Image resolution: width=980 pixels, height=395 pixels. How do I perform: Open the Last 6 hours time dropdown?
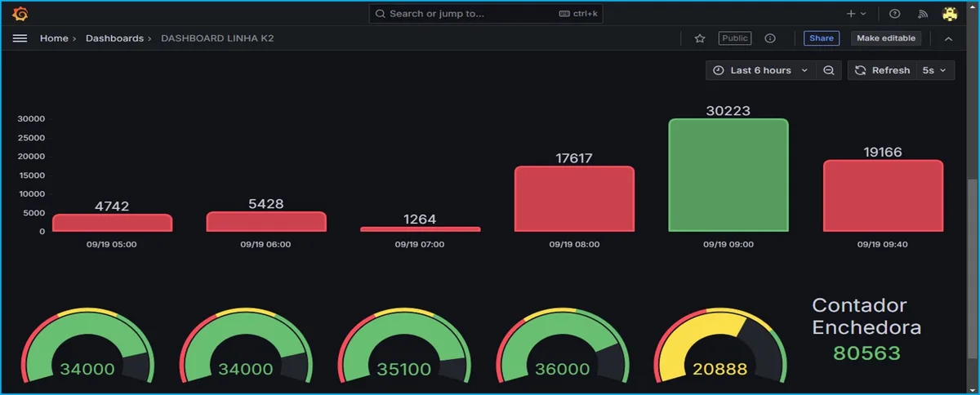click(x=760, y=70)
